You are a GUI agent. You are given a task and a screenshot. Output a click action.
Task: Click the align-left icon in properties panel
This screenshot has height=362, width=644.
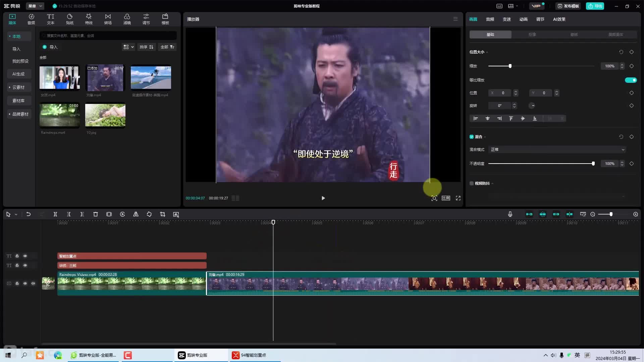476,118
